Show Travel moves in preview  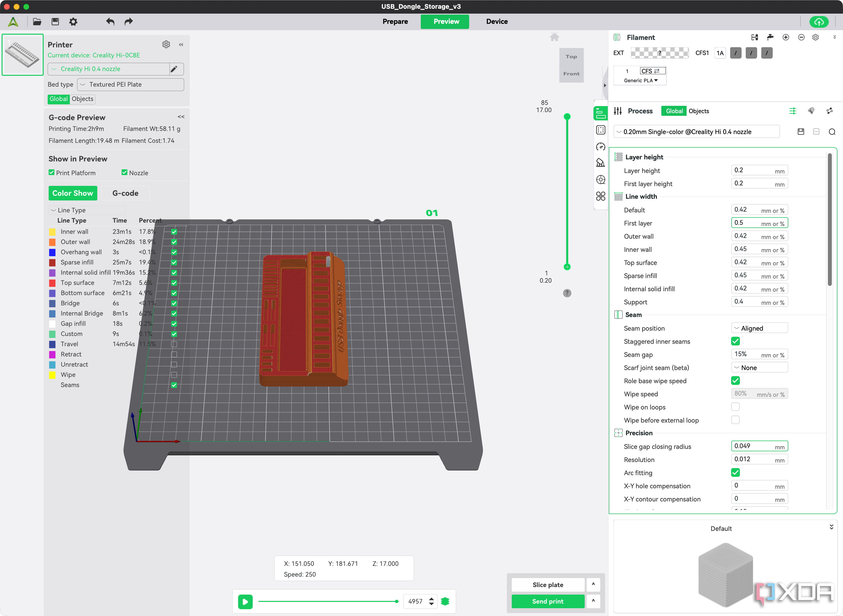pyautogui.click(x=174, y=344)
